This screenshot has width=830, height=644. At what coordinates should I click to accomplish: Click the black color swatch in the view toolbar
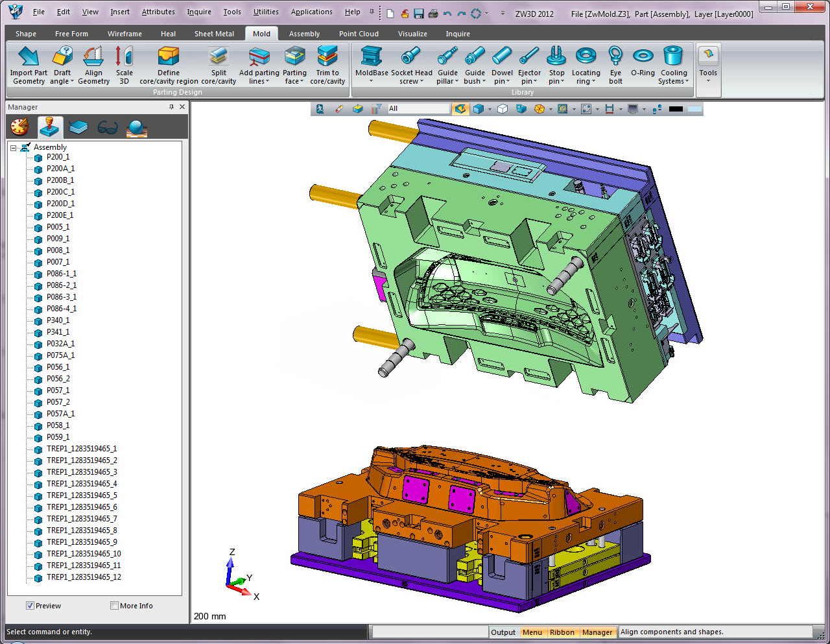(x=676, y=109)
